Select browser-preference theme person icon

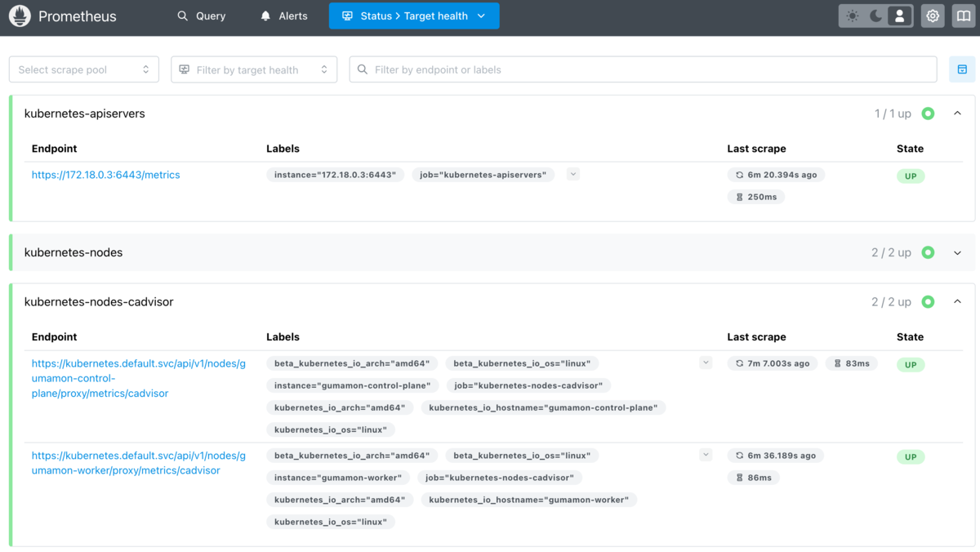pos(899,16)
